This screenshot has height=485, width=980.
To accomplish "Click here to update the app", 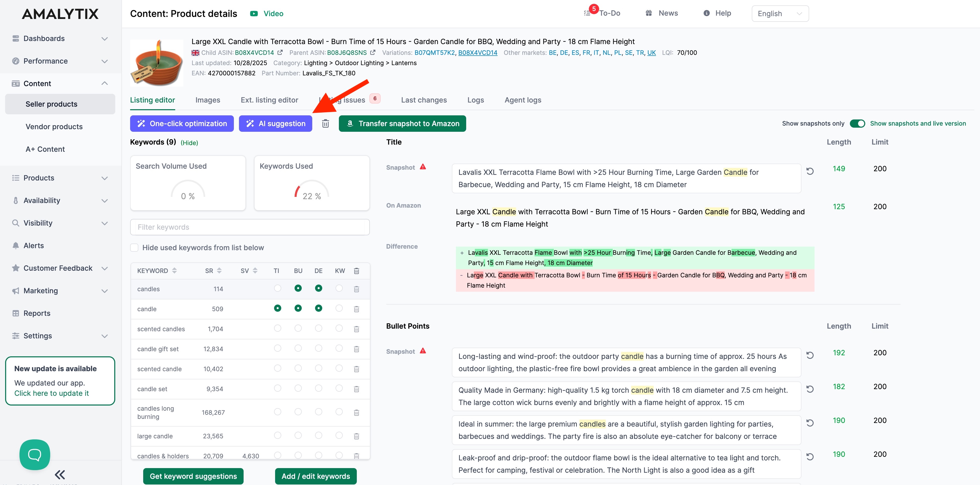I will click(52, 393).
